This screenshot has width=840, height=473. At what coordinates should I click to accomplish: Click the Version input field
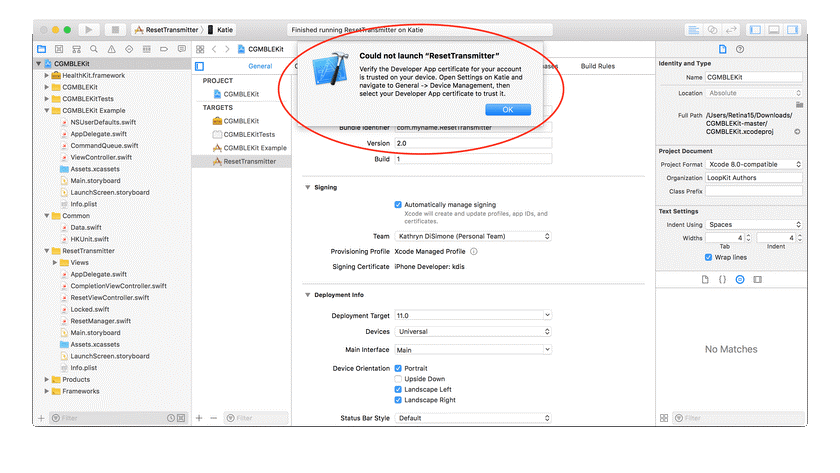point(473,144)
